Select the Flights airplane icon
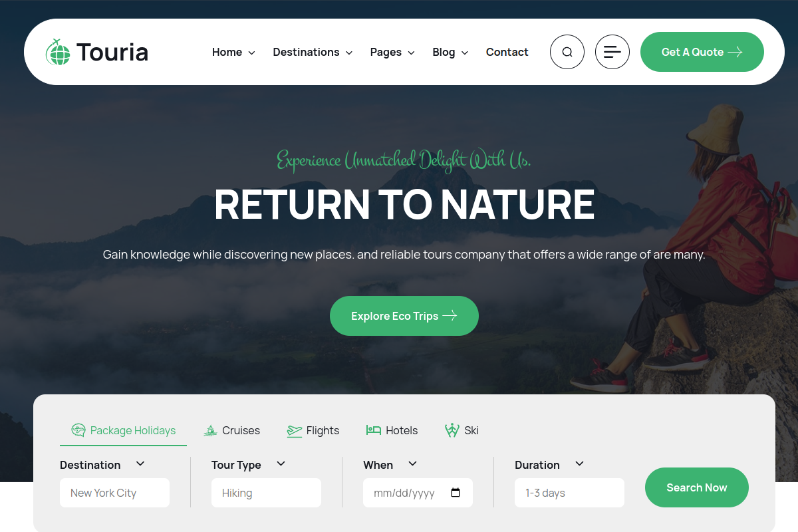 point(295,431)
